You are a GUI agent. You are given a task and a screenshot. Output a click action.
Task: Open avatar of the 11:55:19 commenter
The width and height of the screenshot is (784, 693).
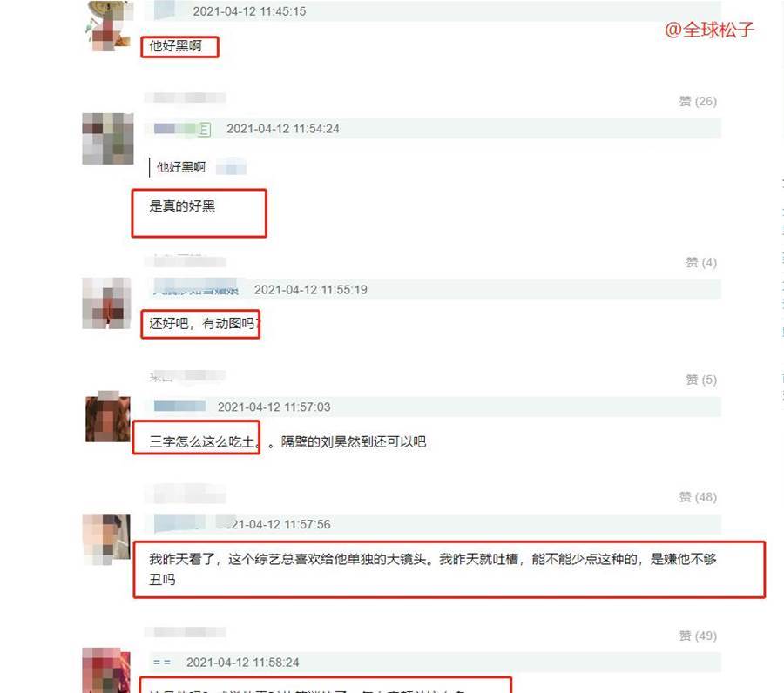pos(106,303)
